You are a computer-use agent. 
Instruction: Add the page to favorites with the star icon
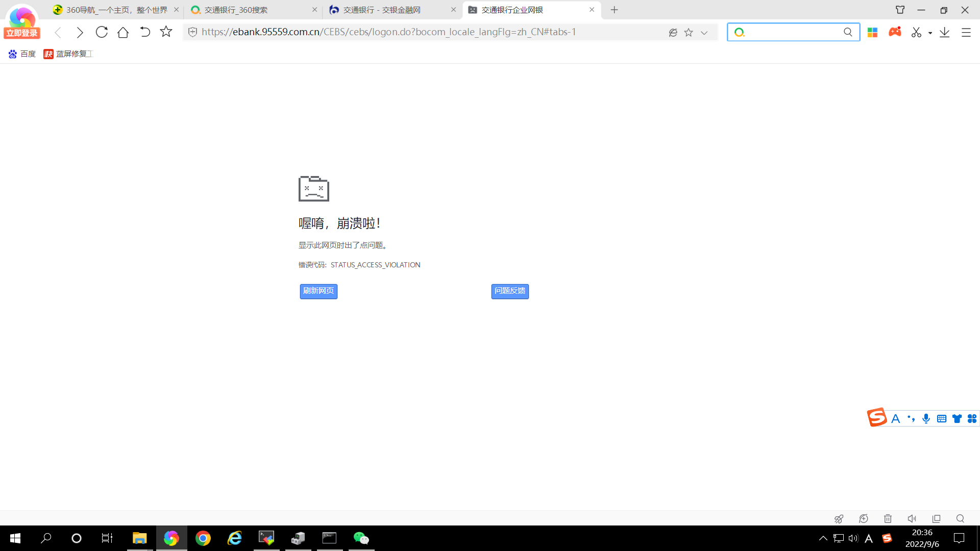[166, 32]
